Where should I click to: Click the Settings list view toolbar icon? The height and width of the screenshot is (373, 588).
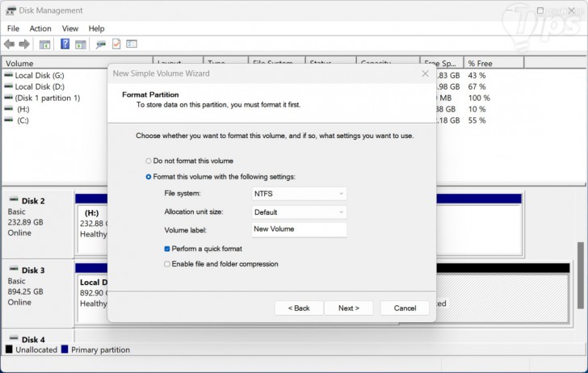click(x=132, y=44)
